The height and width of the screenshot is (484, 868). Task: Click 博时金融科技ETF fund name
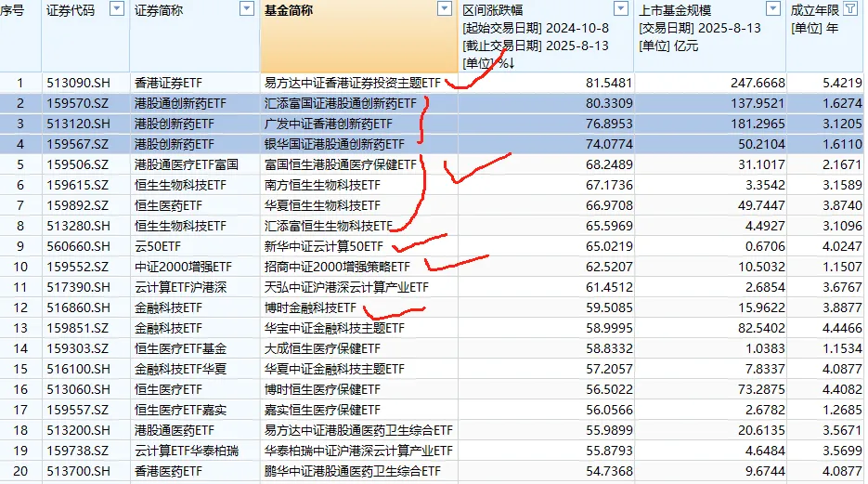click(x=310, y=307)
